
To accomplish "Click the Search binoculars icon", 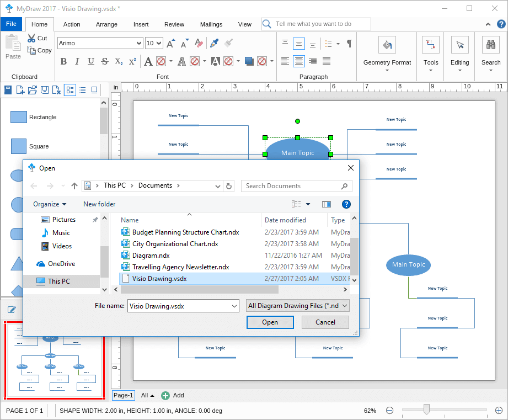I will [x=490, y=45].
